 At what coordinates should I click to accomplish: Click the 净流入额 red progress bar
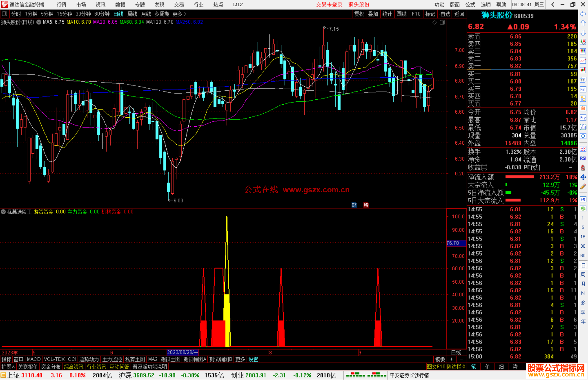tap(519, 177)
